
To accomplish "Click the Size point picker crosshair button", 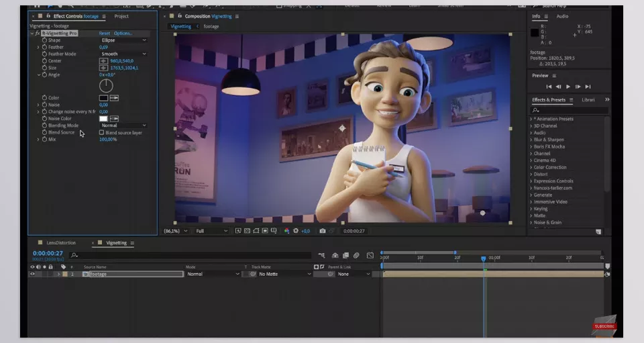I will pyautogui.click(x=103, y=68).
